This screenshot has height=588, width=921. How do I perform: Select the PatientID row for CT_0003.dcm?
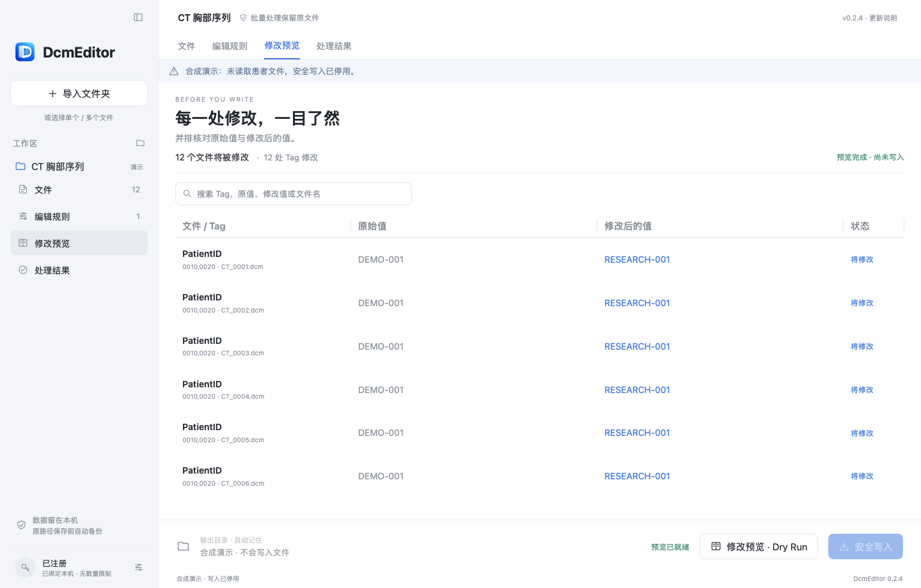tap(540, 346)
